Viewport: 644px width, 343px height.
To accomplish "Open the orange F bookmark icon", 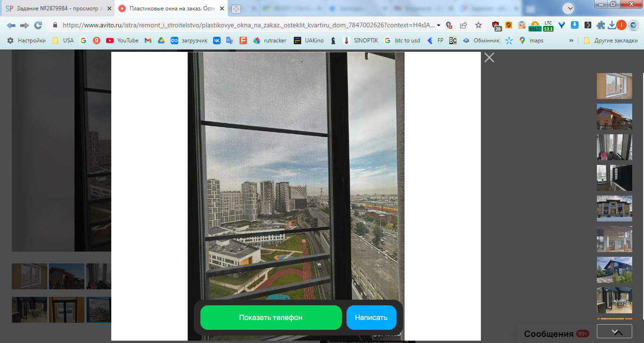I will (243, 41).
